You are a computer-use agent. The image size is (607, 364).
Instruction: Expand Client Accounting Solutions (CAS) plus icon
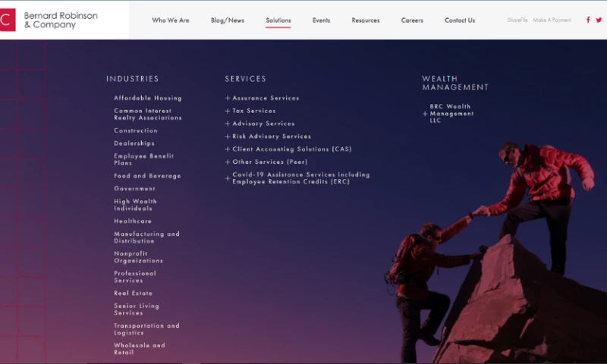(228, 149)
